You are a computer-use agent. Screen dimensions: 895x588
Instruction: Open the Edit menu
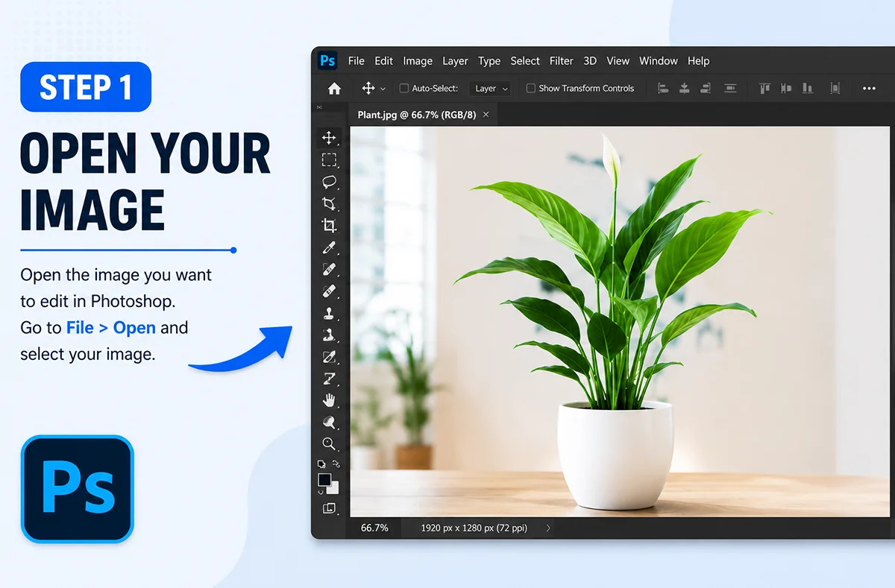coord(383,61)
